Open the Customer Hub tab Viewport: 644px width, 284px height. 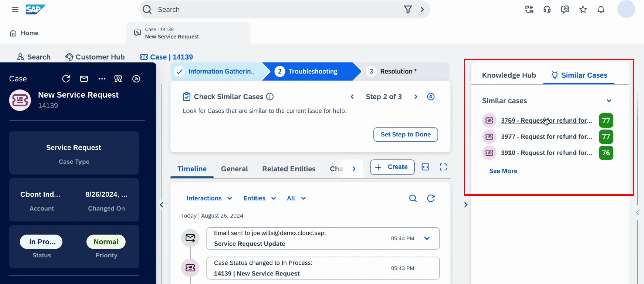tap(95, 57)
